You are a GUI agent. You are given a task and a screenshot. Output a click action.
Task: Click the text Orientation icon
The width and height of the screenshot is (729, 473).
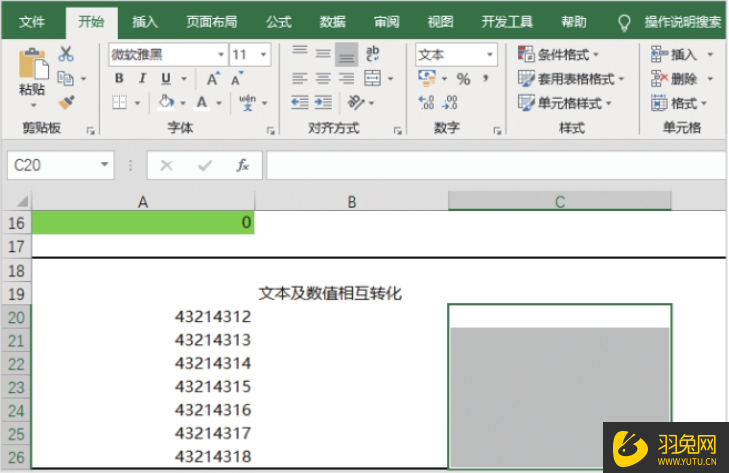point(356,102)
